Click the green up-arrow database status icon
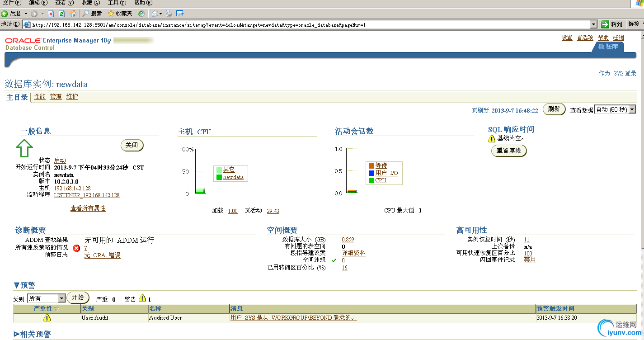This screenshot has height=340, width=644. tap(24, 148)
